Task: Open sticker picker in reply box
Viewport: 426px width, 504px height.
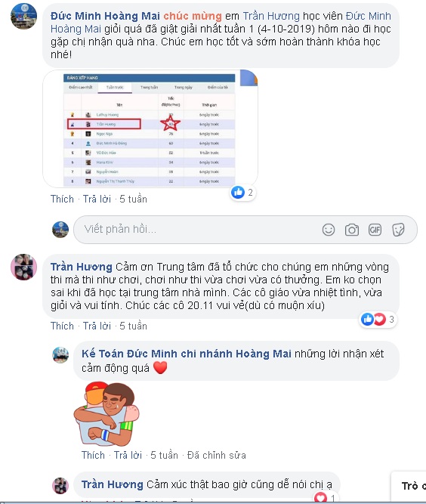Action: coord(398,230)
